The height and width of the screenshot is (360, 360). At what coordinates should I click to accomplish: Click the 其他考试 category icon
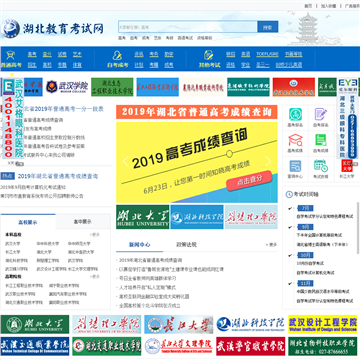[209, 55]
